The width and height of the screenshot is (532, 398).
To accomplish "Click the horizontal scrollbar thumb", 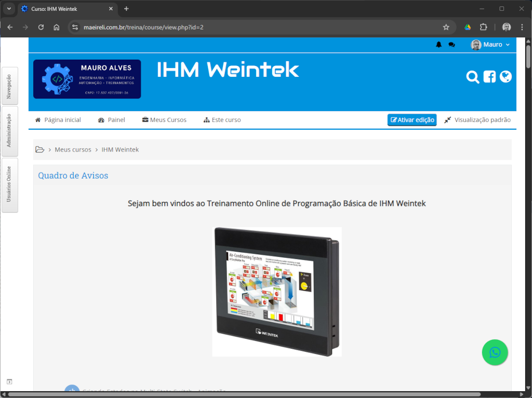I will point(244,394).
